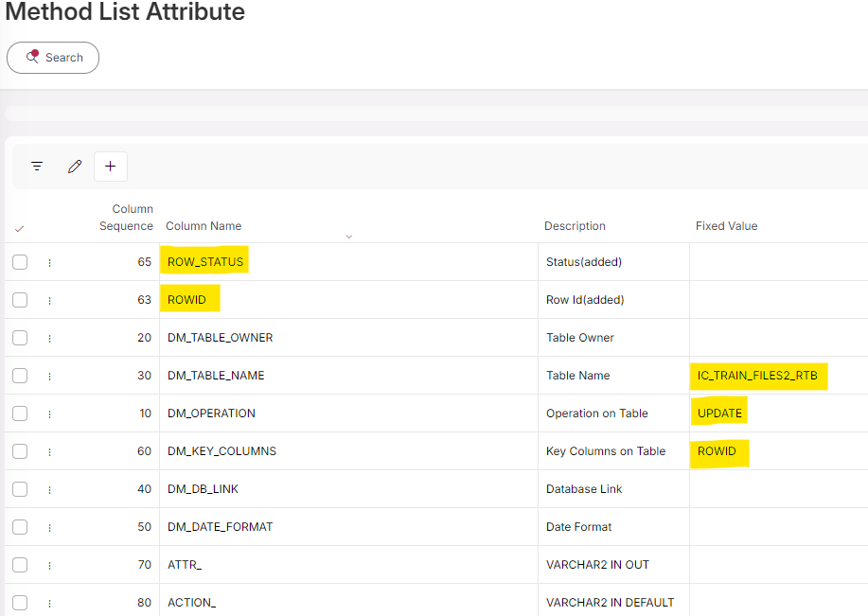868x616 pixels.
Task: Click Database Link description cell
Action: tap(614, 489)
